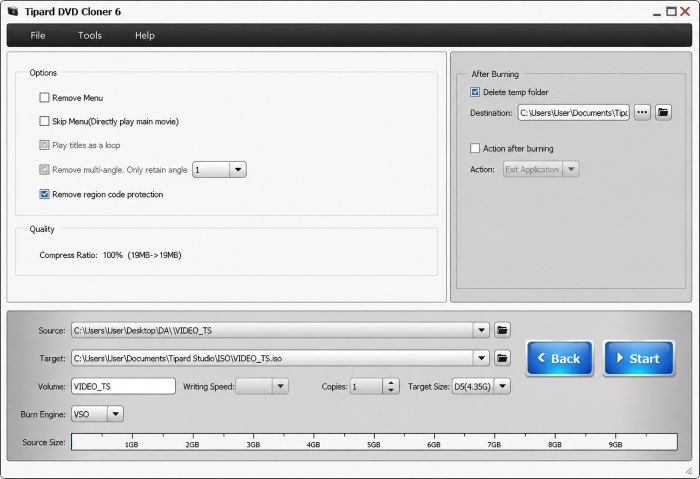Click the Destination path field
Image resolution: width=700 pixels, height=479 pixels.
[x=574, y=113]
